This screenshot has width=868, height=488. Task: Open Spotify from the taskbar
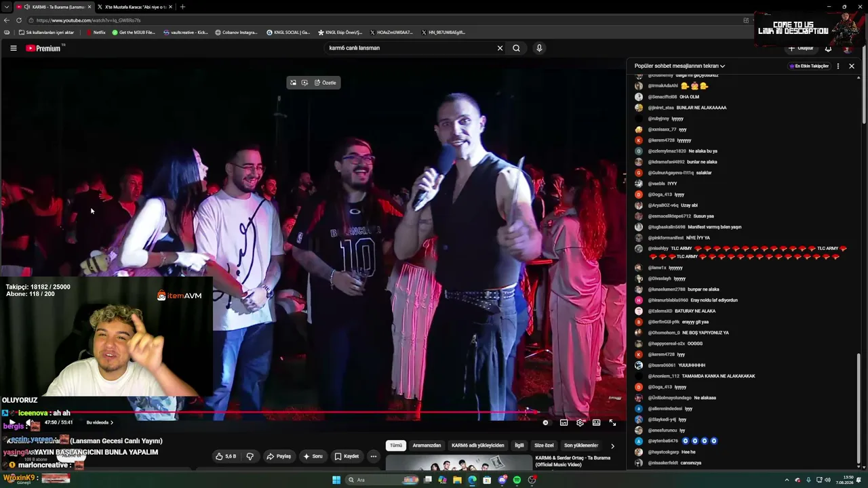pyautogui.click(x=517, y=480)
